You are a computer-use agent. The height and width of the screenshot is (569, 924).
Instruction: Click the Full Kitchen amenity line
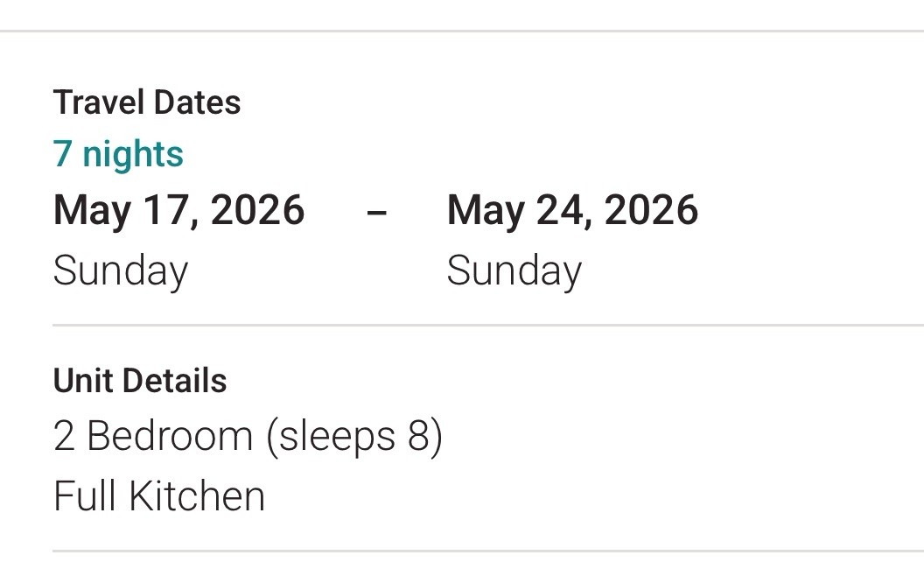(x=159, y=495)
